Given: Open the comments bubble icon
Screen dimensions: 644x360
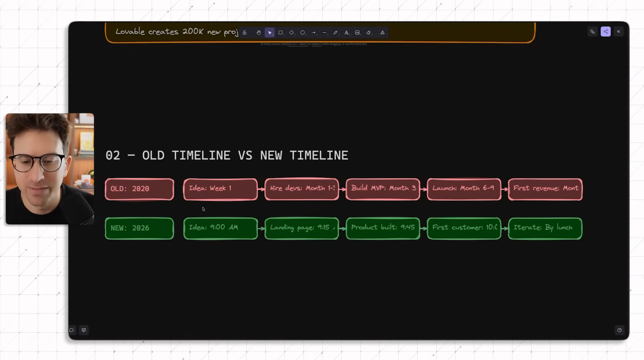Looking at the screenshot, I should (x=72, y=330).
